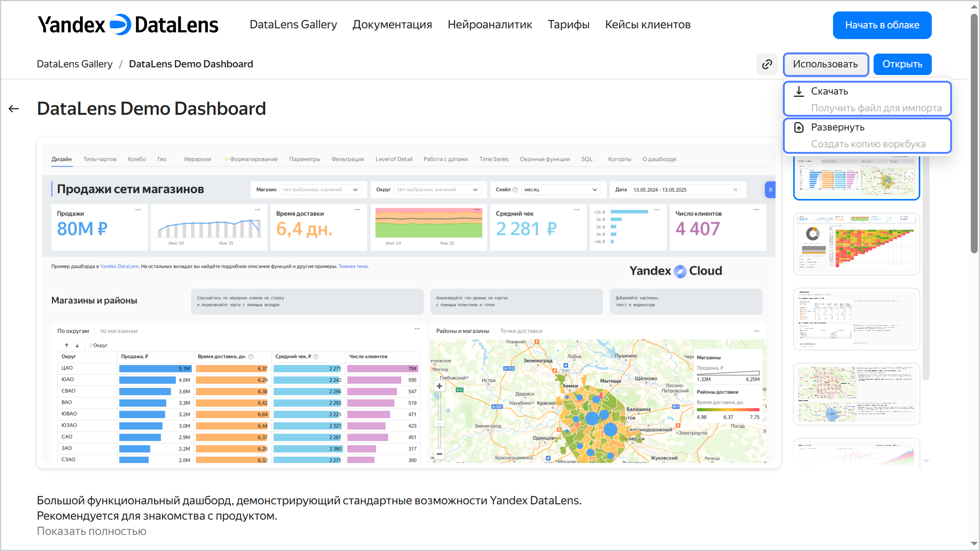Expand the Скейл месяц dropdown

(560, 190)
